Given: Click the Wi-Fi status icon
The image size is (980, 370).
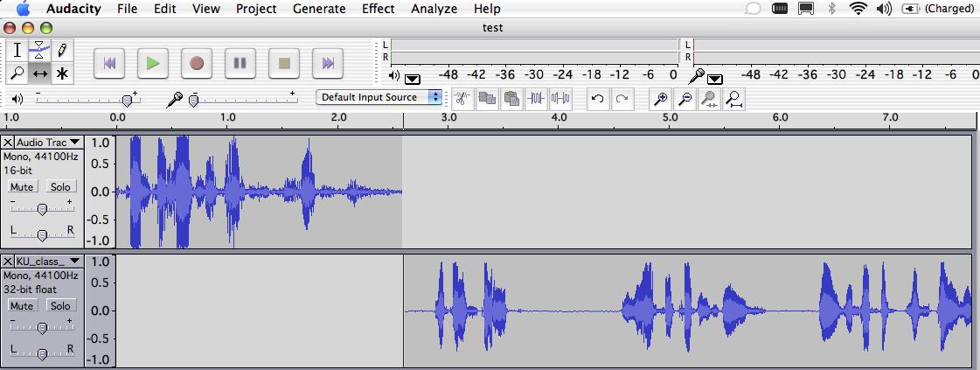Looking at the screenshot, I should tap(858, 9).
